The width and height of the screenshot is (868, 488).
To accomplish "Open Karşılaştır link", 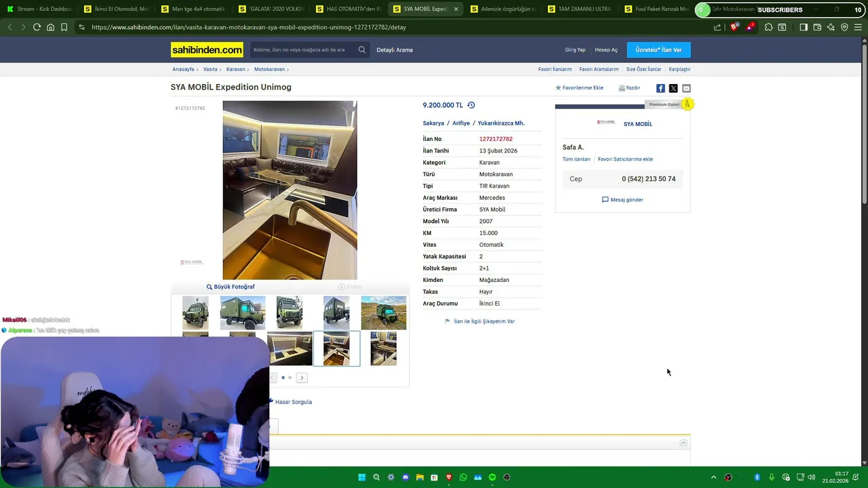I will (679, 69).
